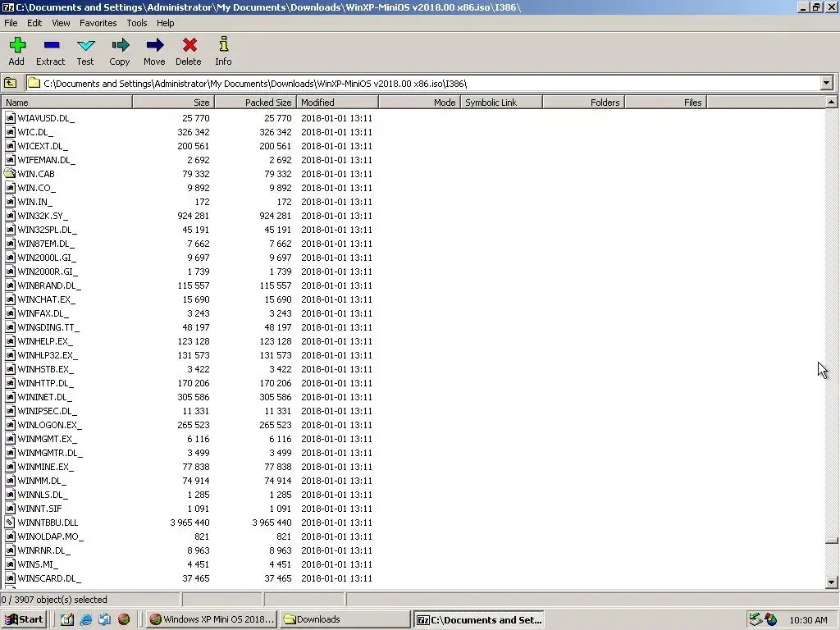Sort by the Packed Size column header
The image size is (840, 630).
[256, 103]
